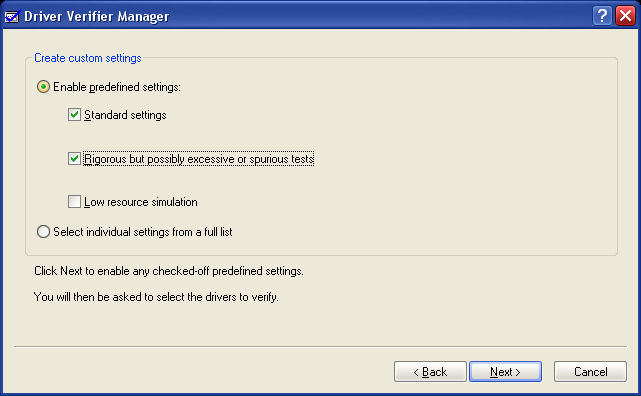The height and width of the screenshot is (396, 641).
Task: Choose Select individual settings from a full list
Action: (x=43, y=232)
